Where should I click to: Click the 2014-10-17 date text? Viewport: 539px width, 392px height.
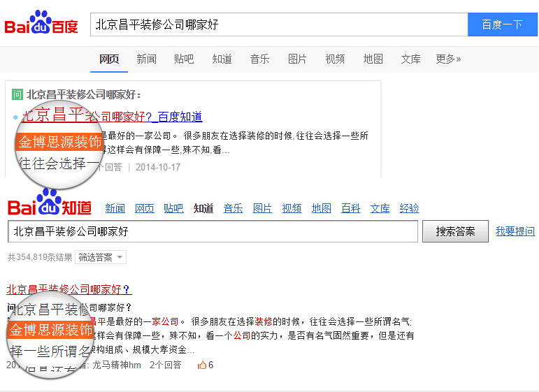pyautogui.click(x=158, y=167)
